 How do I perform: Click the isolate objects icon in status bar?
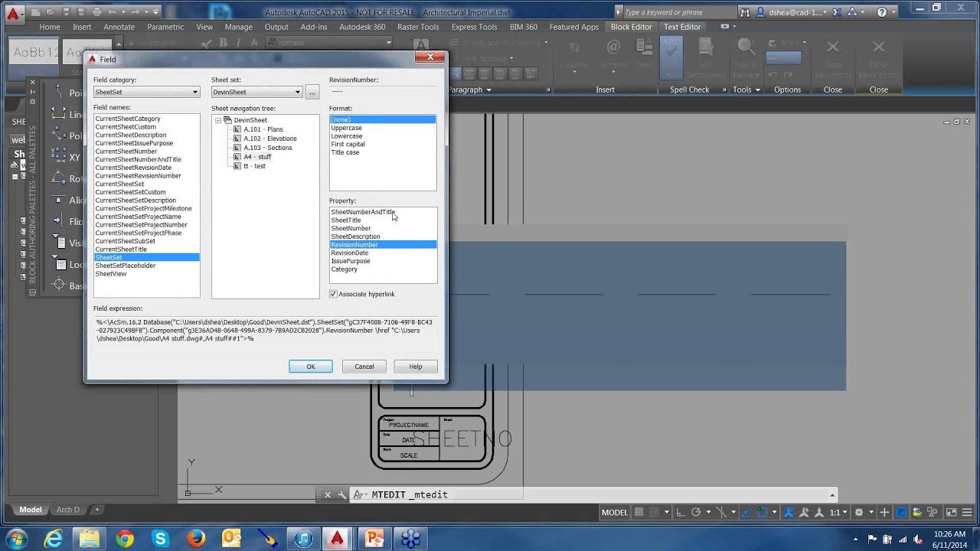pyautogui.click(x=932, y=512)
